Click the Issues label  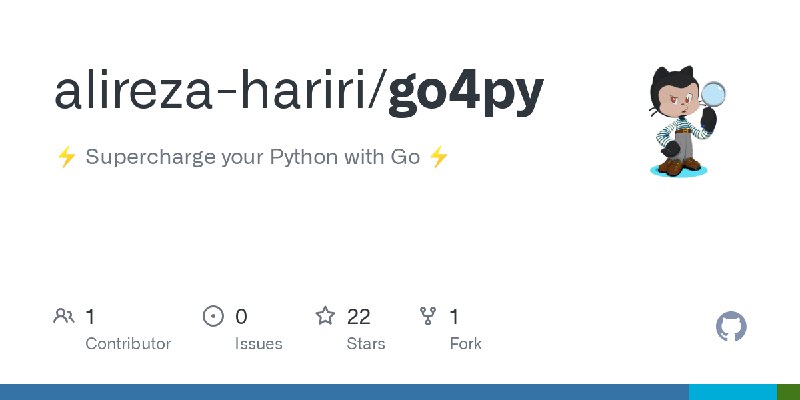(x=259, y=344)
